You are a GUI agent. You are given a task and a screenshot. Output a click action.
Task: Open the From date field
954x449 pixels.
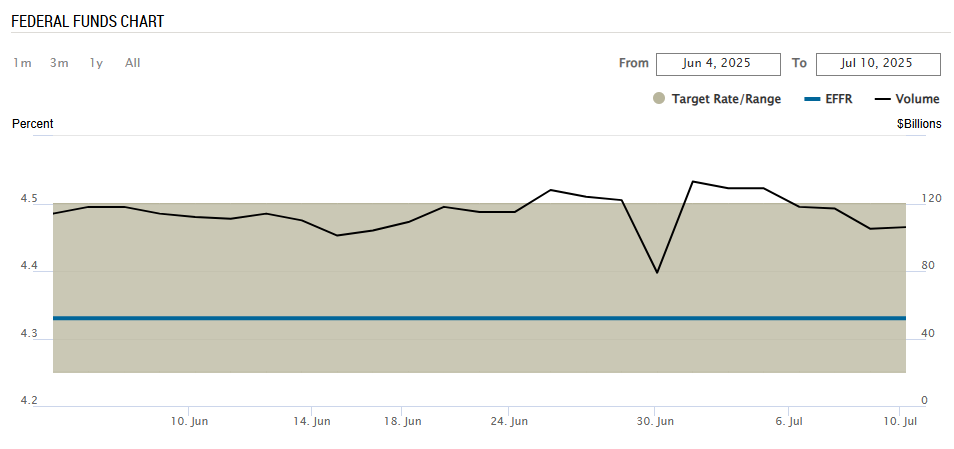tap(718, 64)
